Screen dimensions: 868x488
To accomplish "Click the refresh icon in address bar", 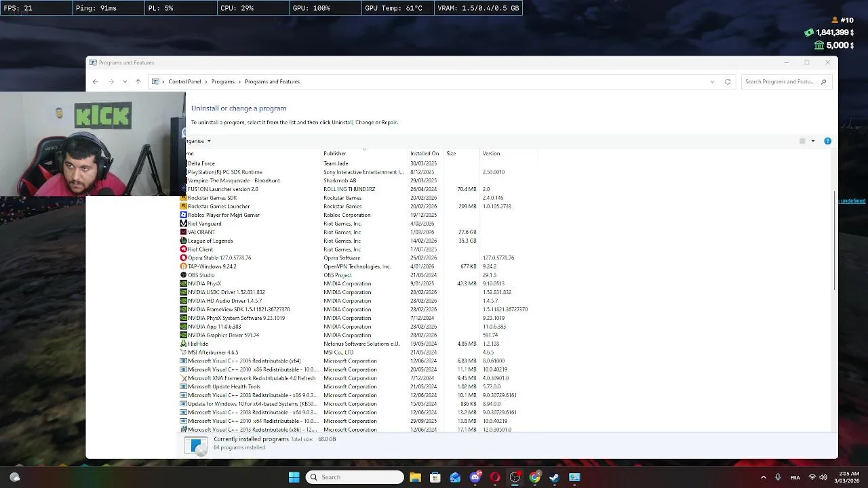I will pos(728,82).
